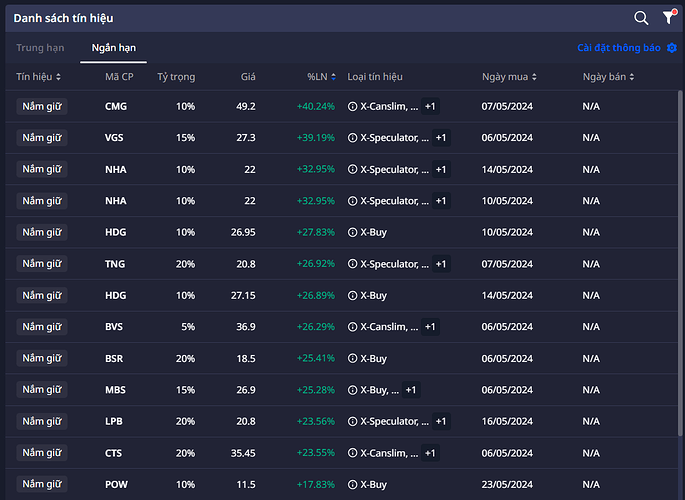Screen dimensions: 685x500
Task: Open Cài đặt thông báo link
Action: 619,48
